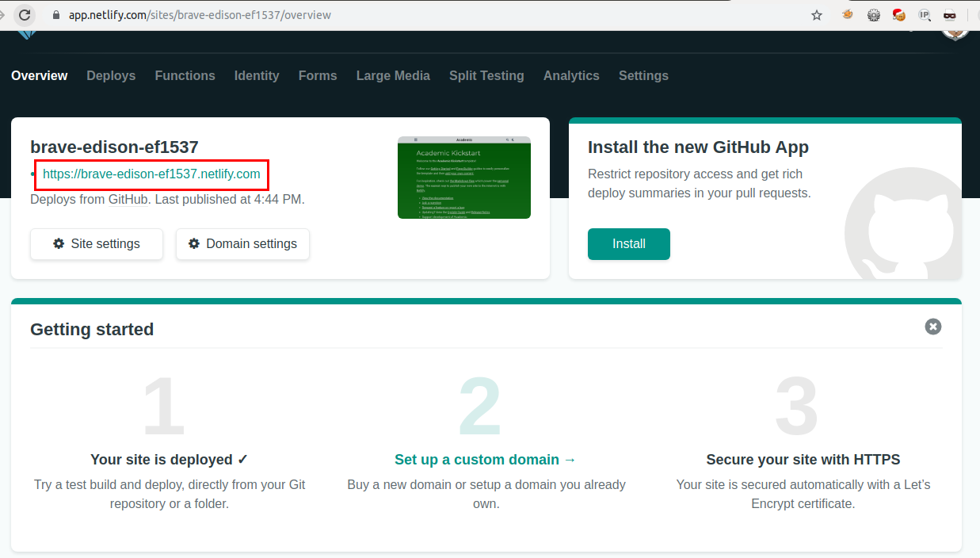Open the Analytics tab

571,76
